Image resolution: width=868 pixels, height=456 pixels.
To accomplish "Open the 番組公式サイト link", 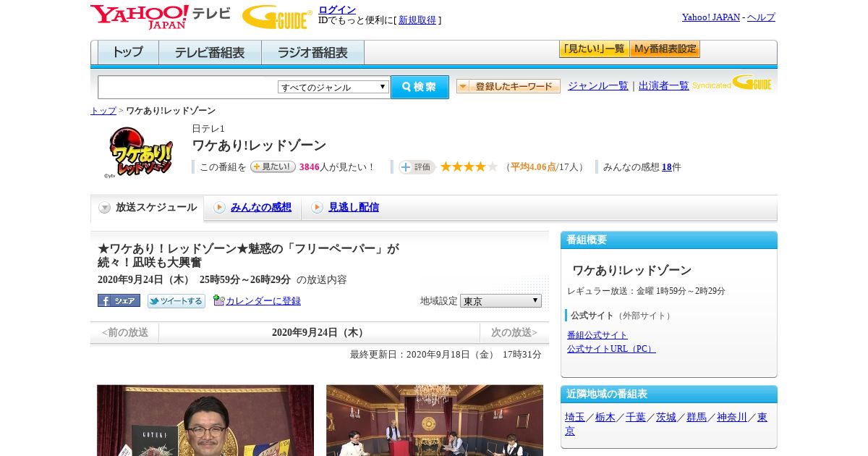I will click(597, 335).
